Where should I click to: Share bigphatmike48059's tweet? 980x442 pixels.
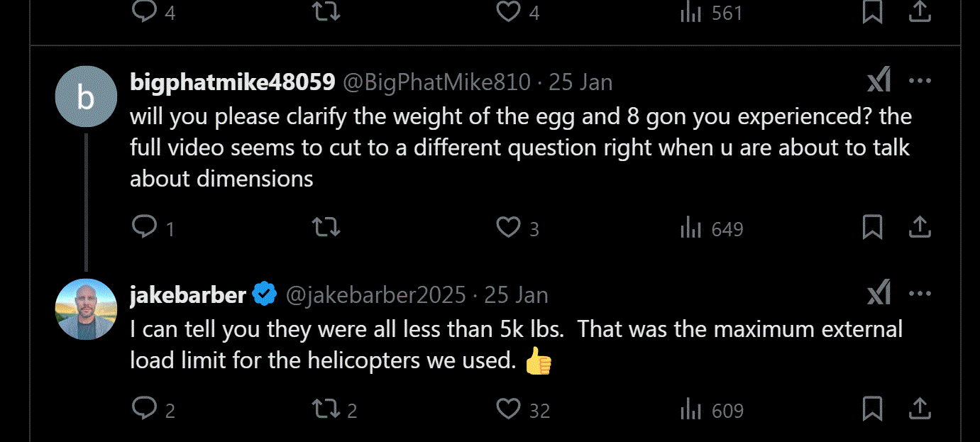920,227
